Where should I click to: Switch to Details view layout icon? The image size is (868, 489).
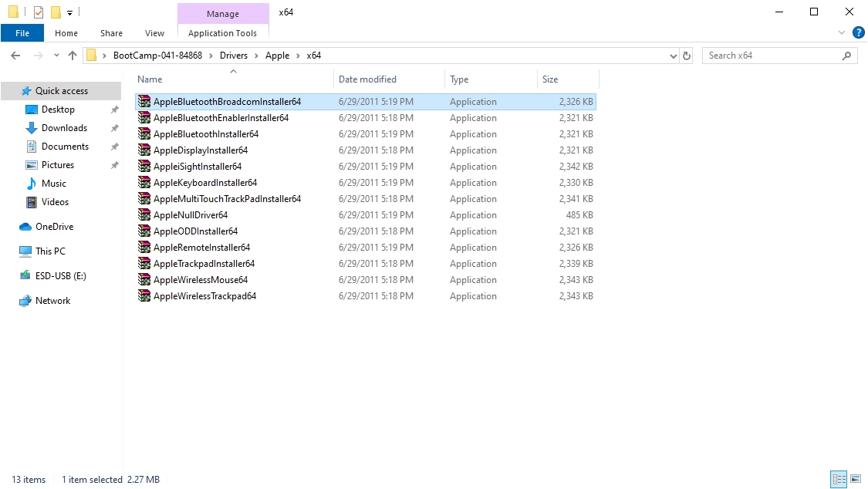point(839,479)
